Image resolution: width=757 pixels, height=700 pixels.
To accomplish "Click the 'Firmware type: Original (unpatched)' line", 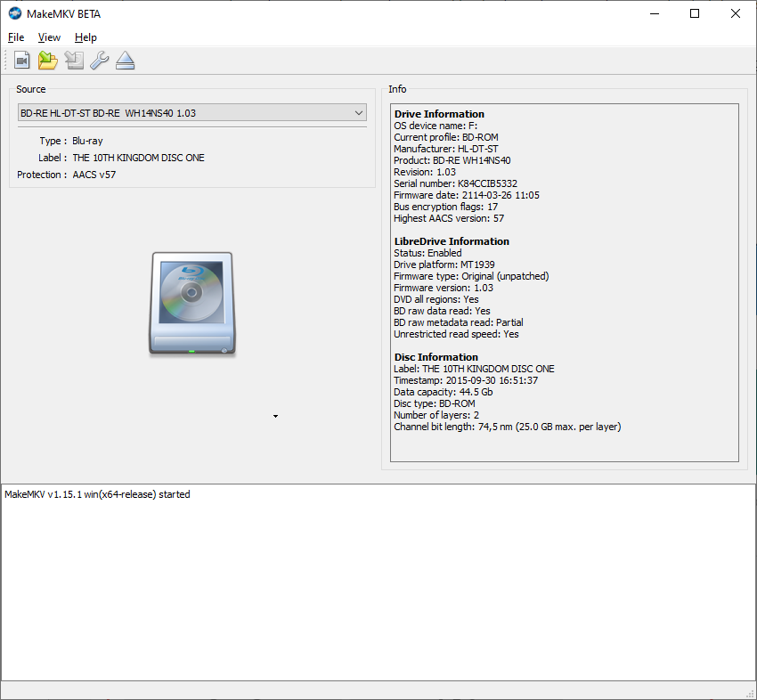I will [472, 276].
